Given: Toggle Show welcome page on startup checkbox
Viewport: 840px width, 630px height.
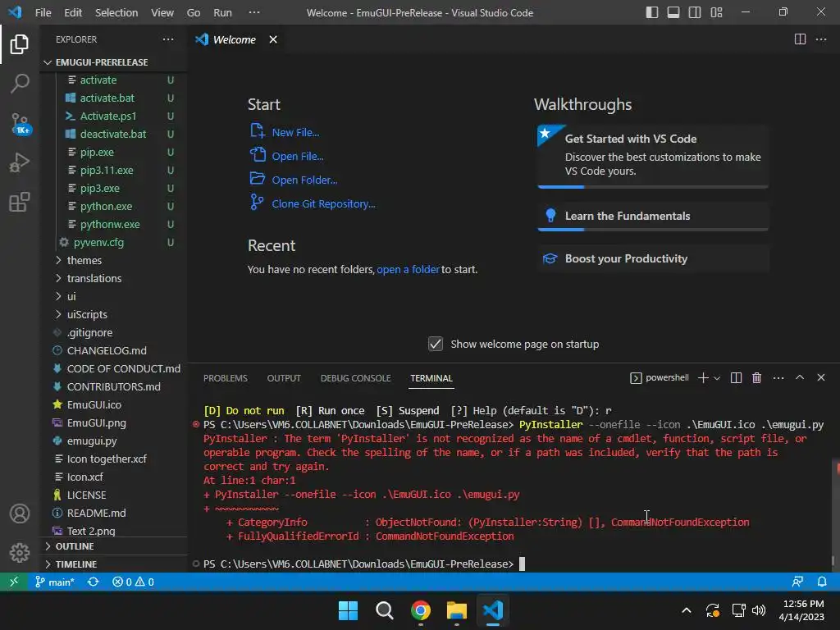Looking at the screenshot, I should (x=436, y=344).
